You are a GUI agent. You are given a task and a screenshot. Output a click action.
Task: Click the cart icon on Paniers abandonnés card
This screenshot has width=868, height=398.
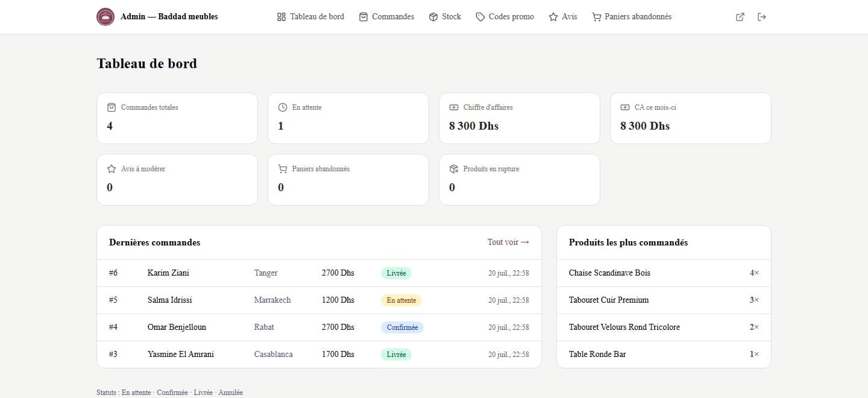(283, 169)
